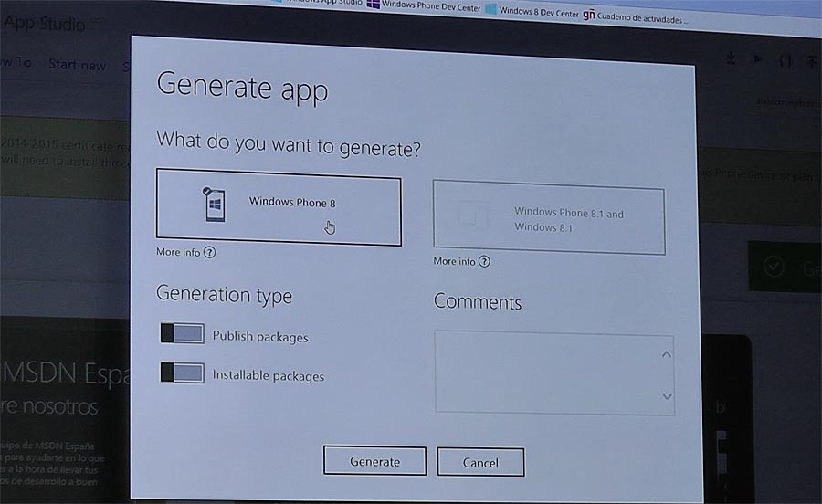Click Comments box scroll up arrow
This screenshot has height=504, width=822.
667,354
